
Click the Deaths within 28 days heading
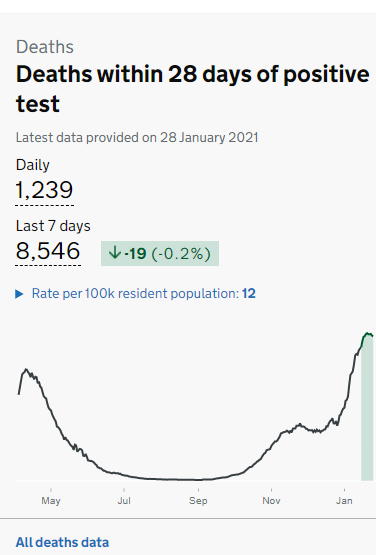point(193,88)
